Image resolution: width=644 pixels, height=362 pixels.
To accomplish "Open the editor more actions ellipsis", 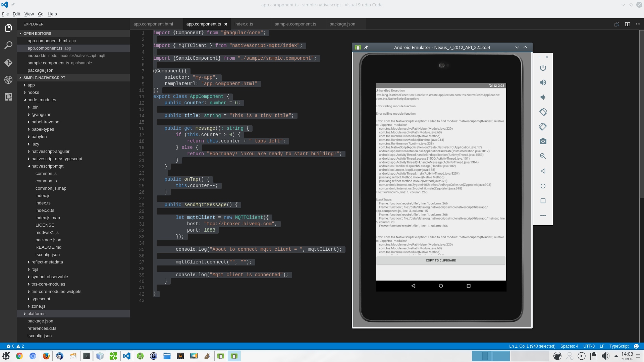I will [638, 24].
